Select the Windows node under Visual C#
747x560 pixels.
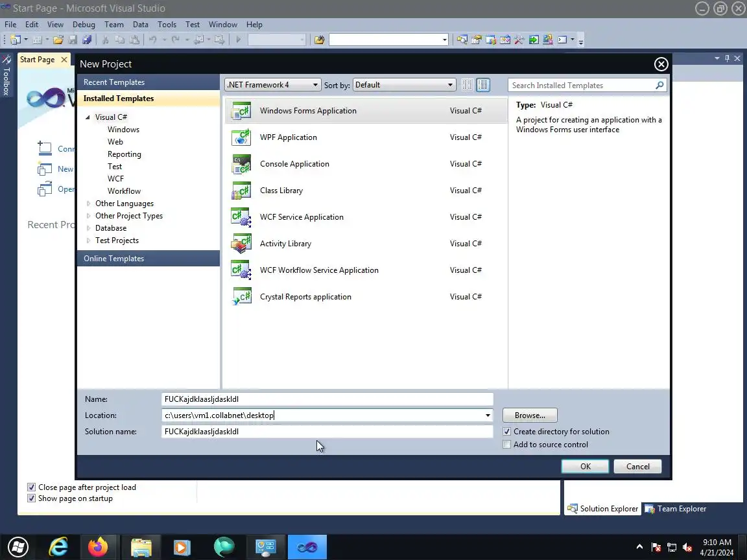tap(123, 130)
